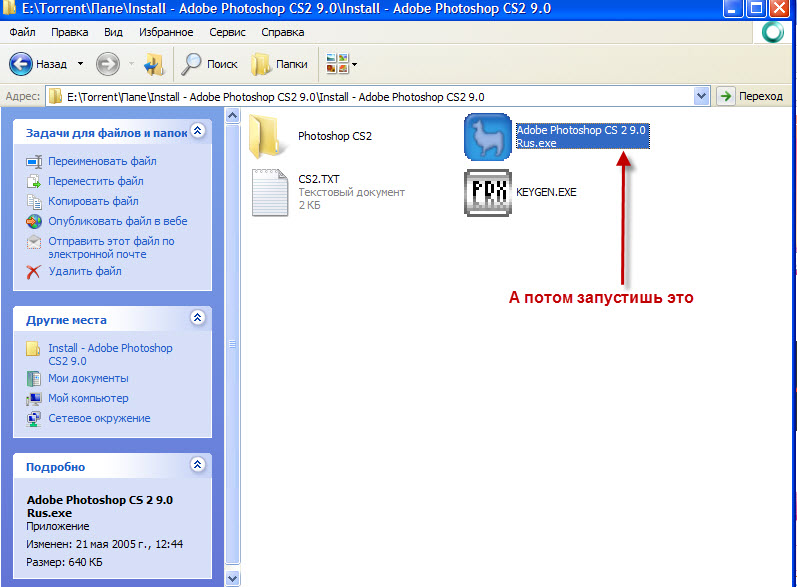Image resolution: width=797 pixels, height=587 pixels.
Task: Click the title bar folder icon
Action: tap(9, 8)
